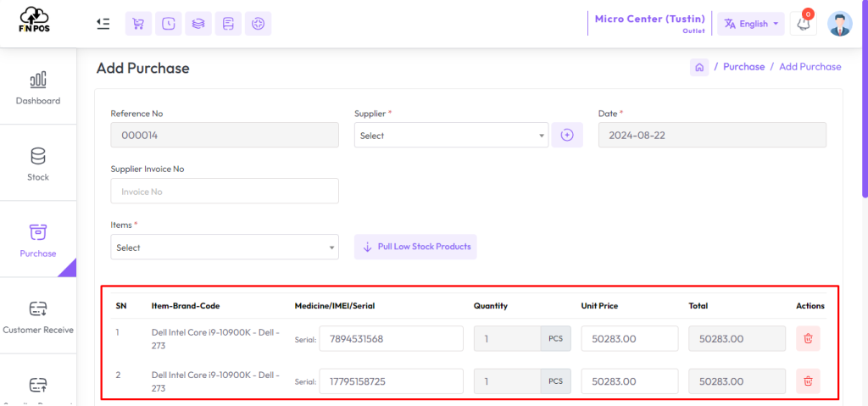The height and width of the screenshot is (406, 868).
Task: Click Micro Center (Tustin) outlet name
Action: [x=650, y=19]
